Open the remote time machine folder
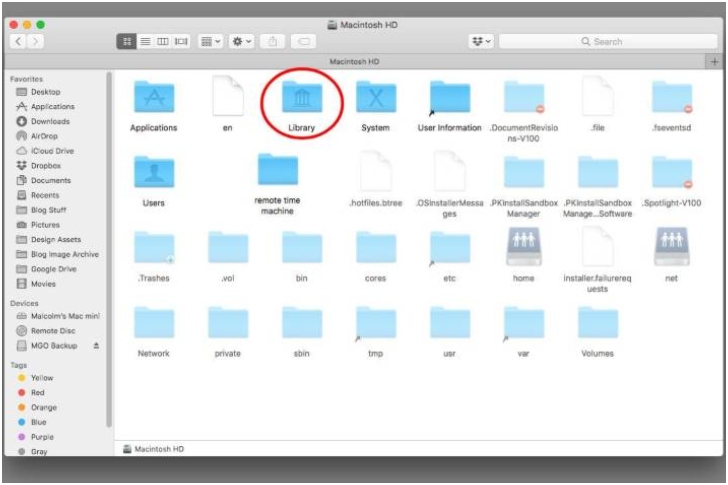This screenshot has height=485, width=728. click(x=278, y=169)
